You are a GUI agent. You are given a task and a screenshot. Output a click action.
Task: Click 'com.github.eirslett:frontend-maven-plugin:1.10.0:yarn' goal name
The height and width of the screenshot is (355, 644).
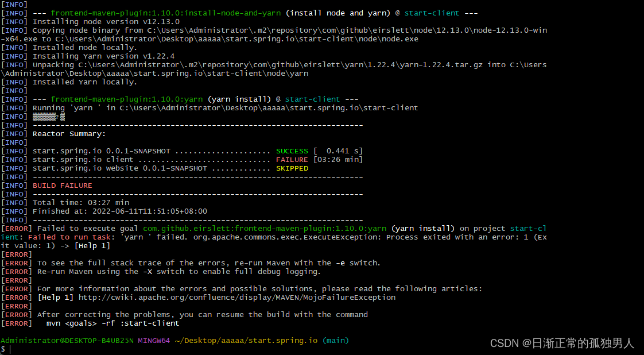click(x=265, y=229)
